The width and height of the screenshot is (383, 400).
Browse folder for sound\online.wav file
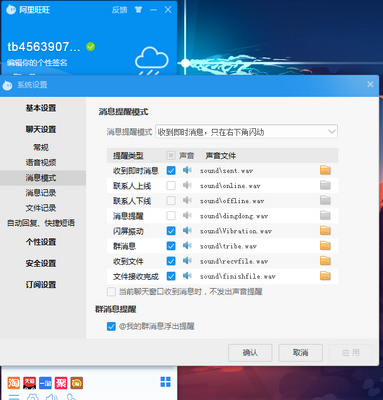point(325,185)
